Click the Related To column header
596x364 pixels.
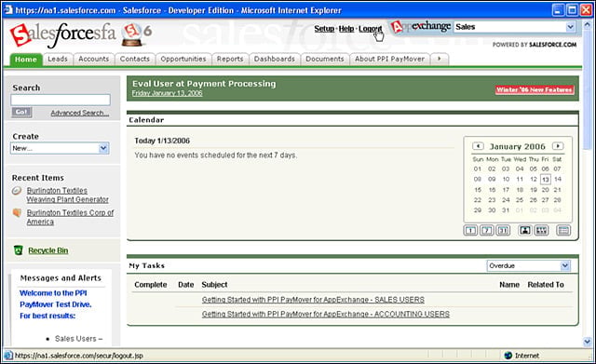tap(546, 285)
